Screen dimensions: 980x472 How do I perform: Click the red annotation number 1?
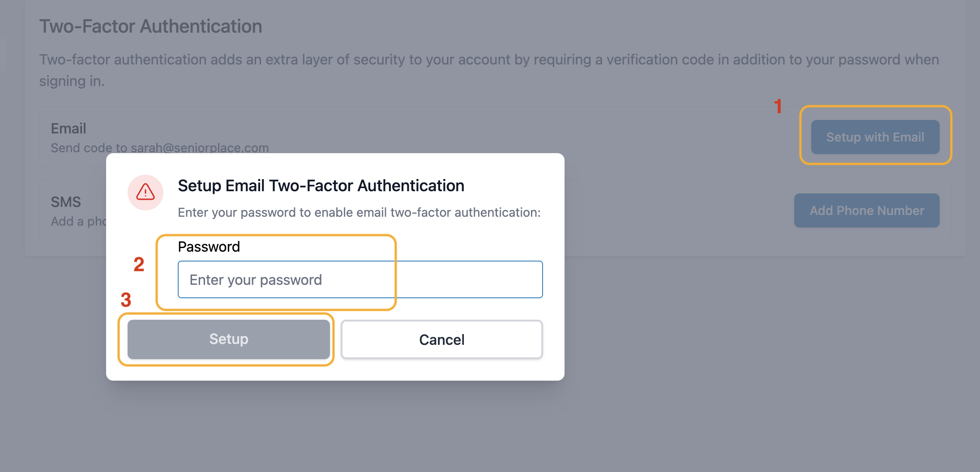[778, 107]
